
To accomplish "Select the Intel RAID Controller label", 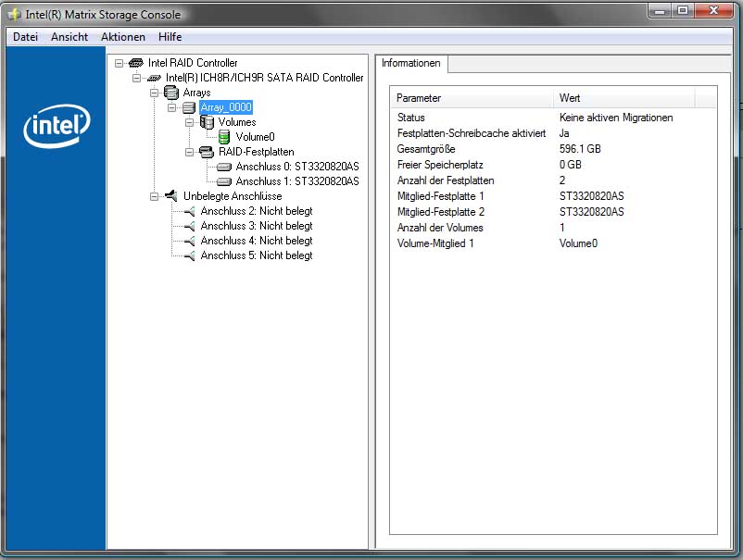I will click(x=193, y=63).
